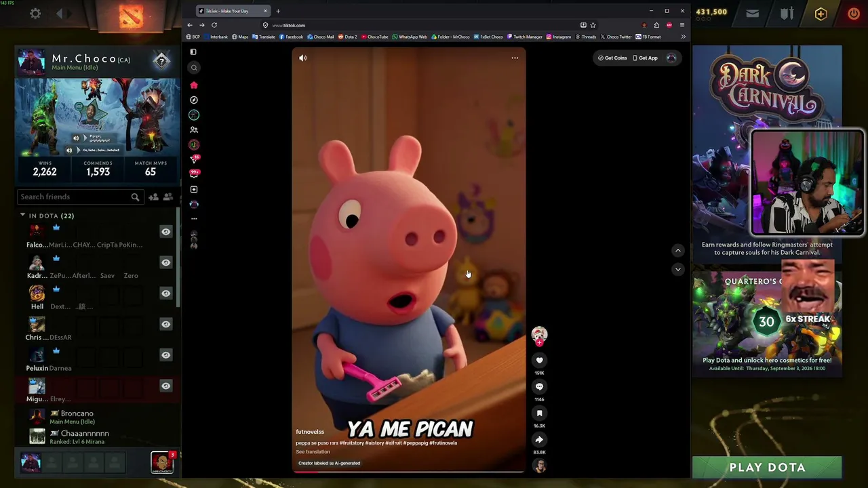Image resolution: width=868 pixels, height=488 pixels.
Task: Open the rank medal on Mr.Choco profile
Action: click(x=161, y=61)
